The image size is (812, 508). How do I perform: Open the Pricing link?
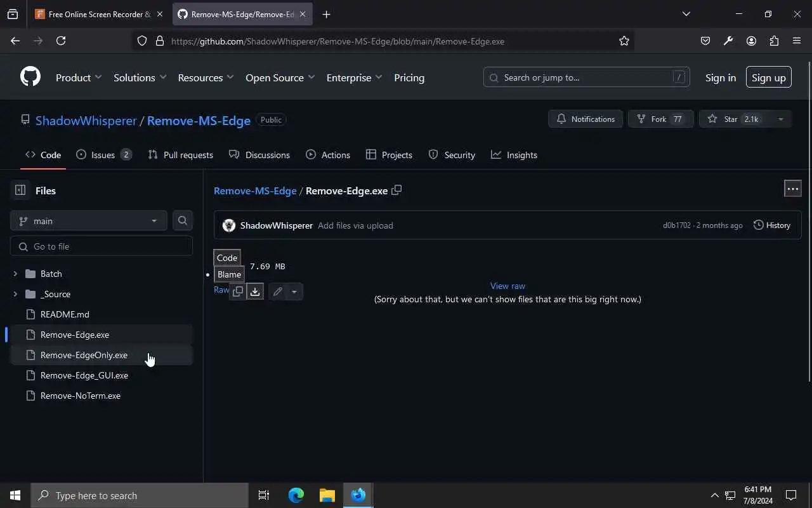(x=409, y=77)
